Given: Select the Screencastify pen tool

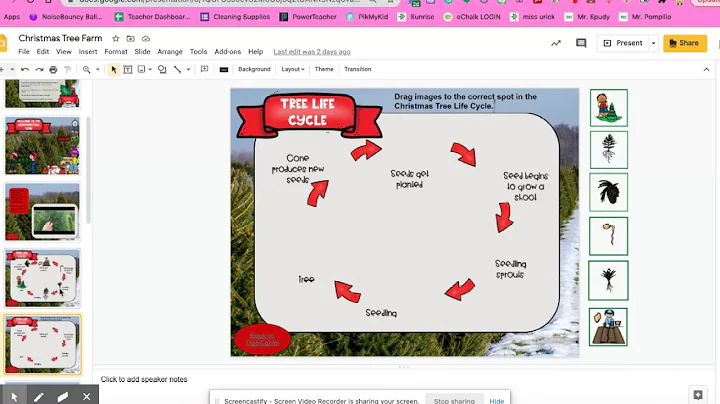Looking at the screenshot, I should pos(39,397).
